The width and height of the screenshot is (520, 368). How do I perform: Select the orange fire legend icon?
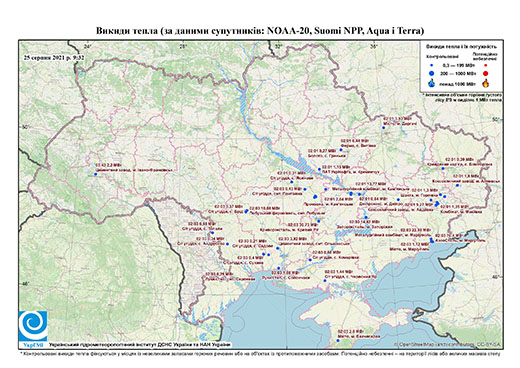[x=485, y=83]
